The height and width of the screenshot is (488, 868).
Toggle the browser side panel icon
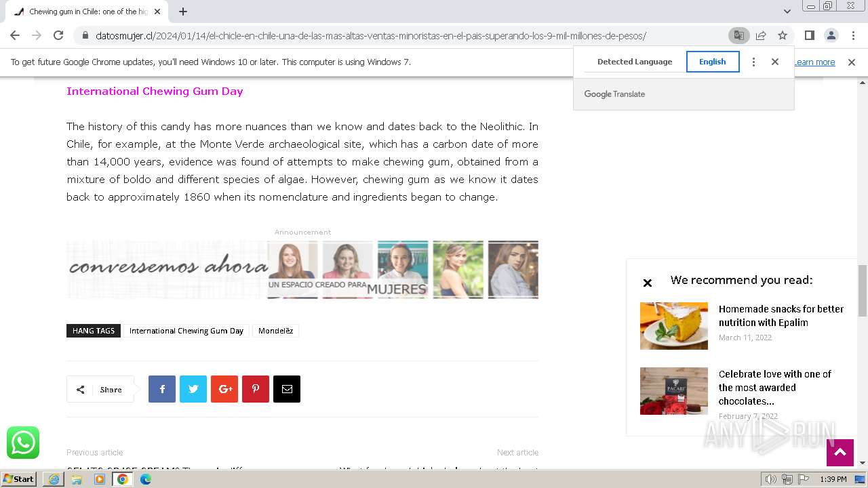(x=809, y=35)
